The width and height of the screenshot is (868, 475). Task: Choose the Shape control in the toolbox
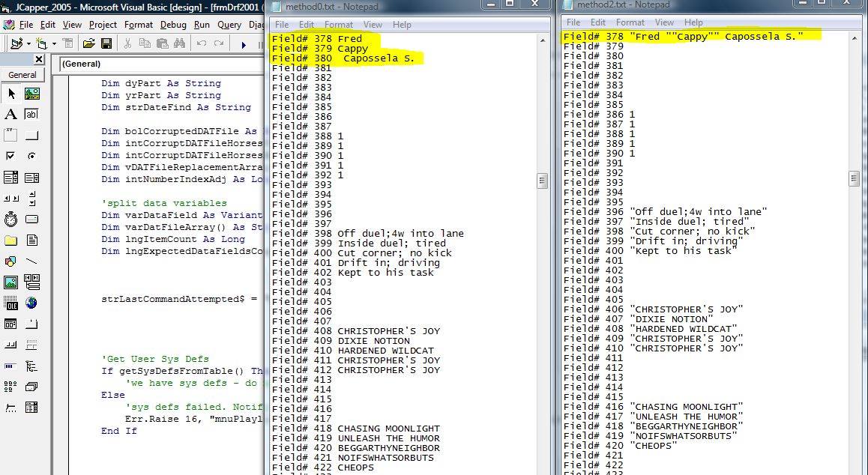tap(10, 262)
